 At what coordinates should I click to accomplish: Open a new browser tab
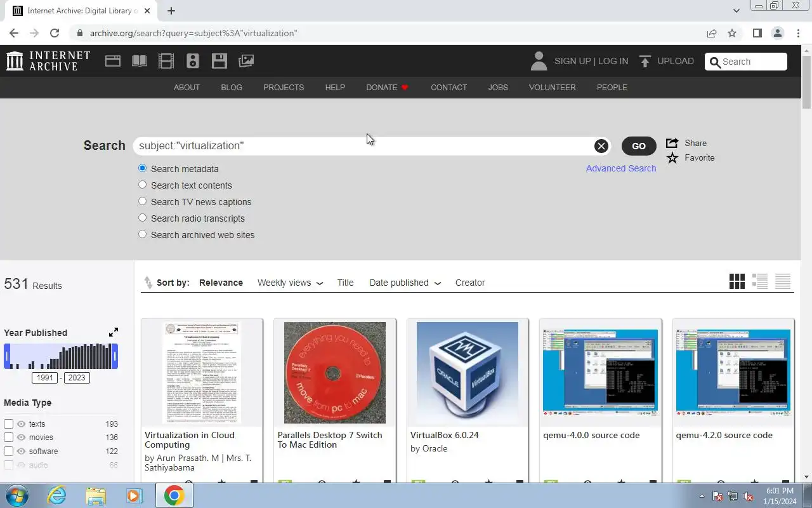pyautogui.click(x=171, y=11)
